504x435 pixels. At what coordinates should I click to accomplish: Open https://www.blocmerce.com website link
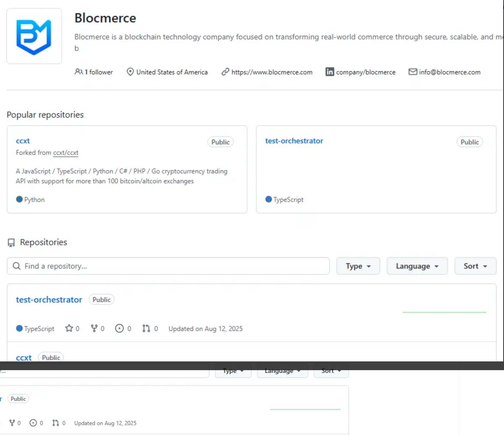click(x=272, y=72)
